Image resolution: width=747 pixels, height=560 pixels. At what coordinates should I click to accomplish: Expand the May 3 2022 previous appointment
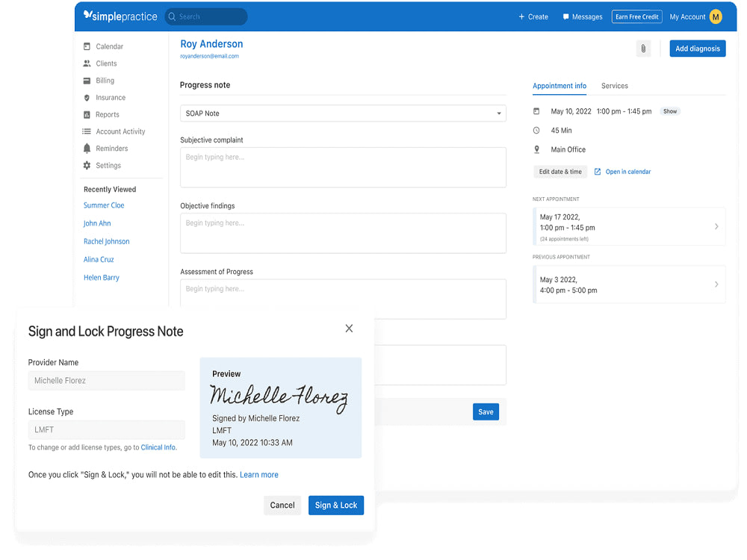629,284
